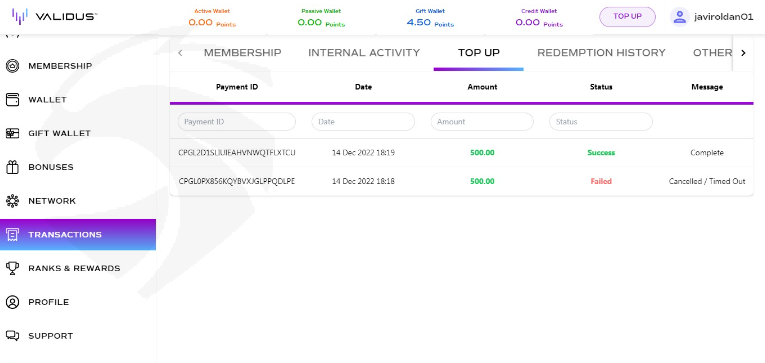Click the Gift Wallet 4.50 points balance
Viewport: 765px width, 363px height.
(430, 22)
